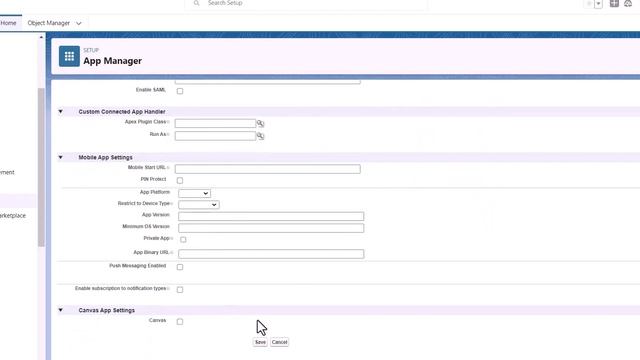640x360 pixels.
Task: Click the Minimum OS Version field
Action: [271, 228]
